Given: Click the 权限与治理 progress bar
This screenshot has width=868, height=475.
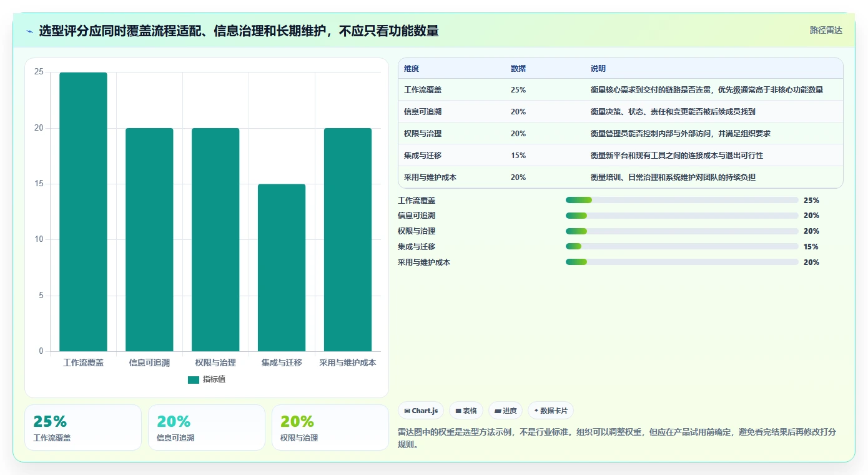Looking at the screenshot, I should point(682,231).
